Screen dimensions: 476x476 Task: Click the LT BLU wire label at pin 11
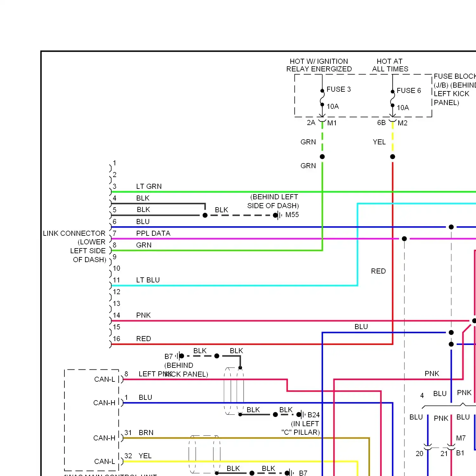(148, 280)
